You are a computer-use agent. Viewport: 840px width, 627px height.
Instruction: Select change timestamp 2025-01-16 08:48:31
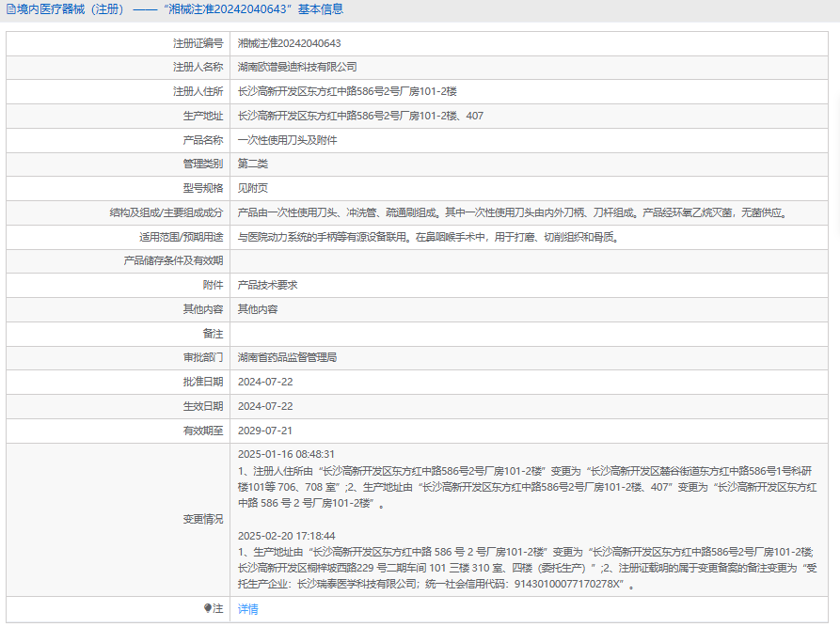click(x=286, y=454)
